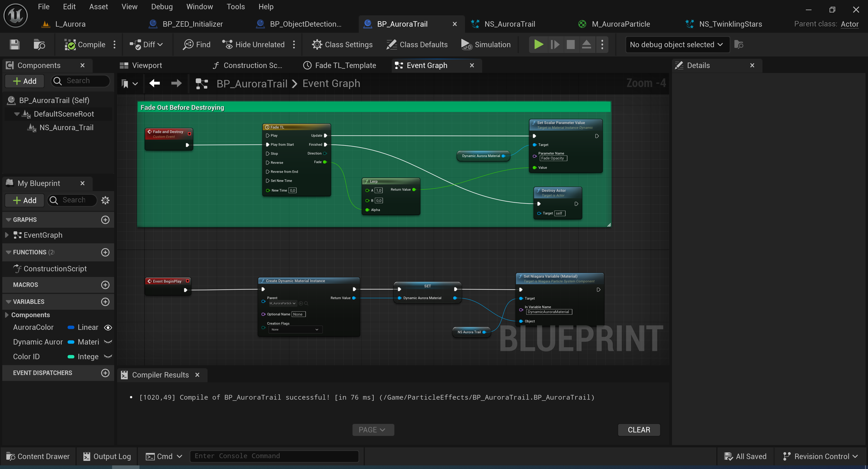Focus the Components search field
The width and height of the screenshot is (868, 469).
(80, 81)
